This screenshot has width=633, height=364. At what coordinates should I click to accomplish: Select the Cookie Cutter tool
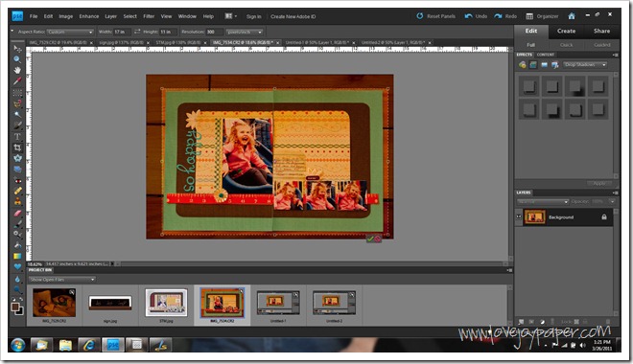point(17,158)
